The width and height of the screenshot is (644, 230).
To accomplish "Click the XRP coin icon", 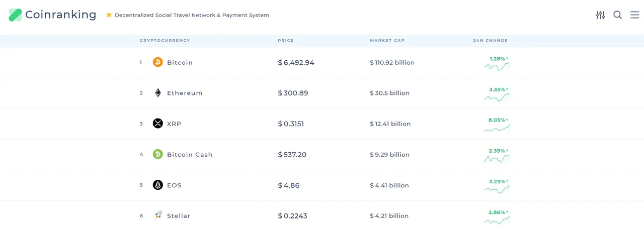I will coord(158,124).
